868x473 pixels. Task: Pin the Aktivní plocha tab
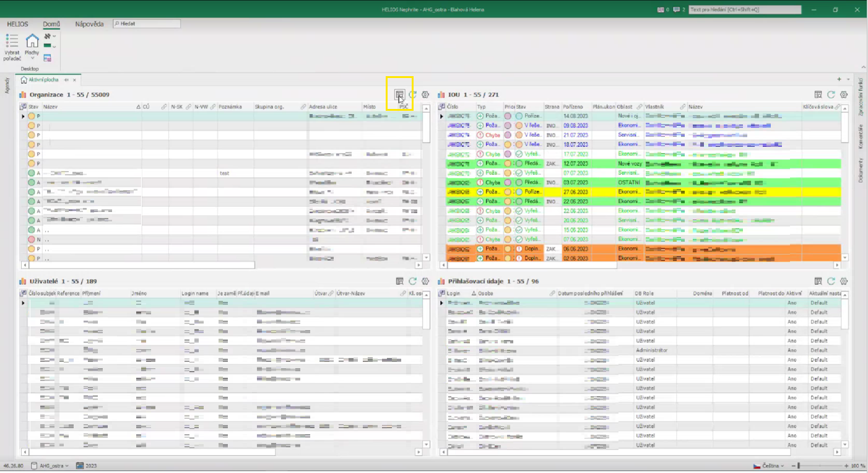[66, 80]
